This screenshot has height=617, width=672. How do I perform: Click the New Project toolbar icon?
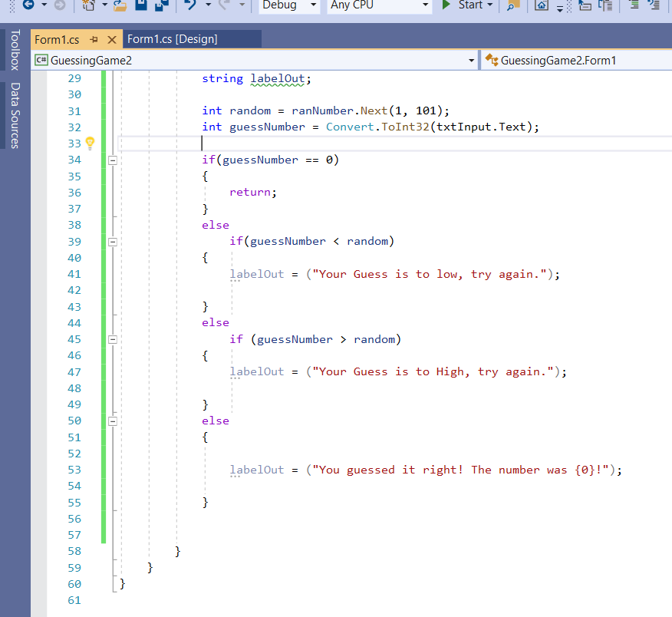[x=88, y=5]
